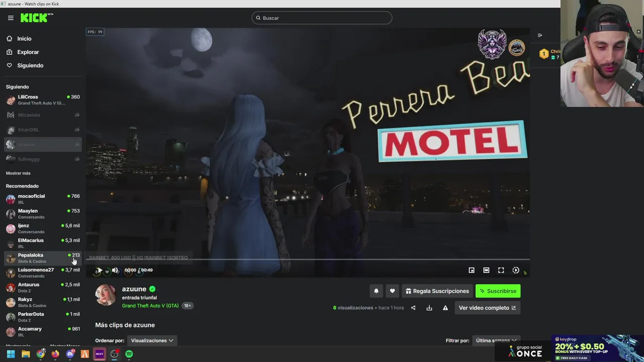644x362 pixels.
Task: Open the Windows Start menu
Action: pos(11,354)
